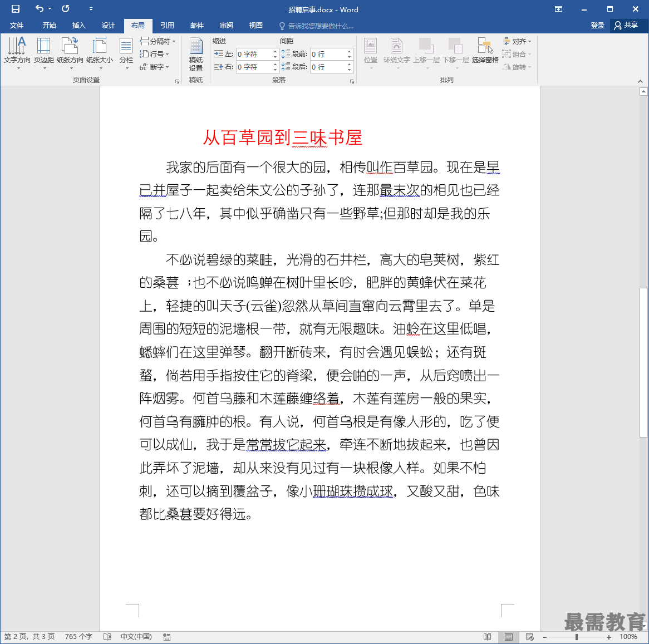649x644 pixels.
Task: Click the 段前 spacing before input field
Action: click(328, 54)
